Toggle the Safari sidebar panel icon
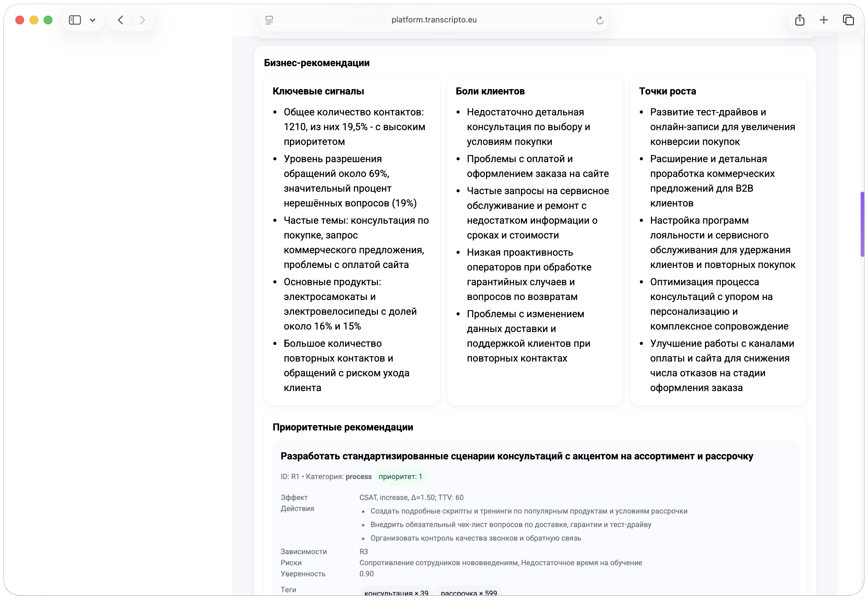 click(75, 20)
